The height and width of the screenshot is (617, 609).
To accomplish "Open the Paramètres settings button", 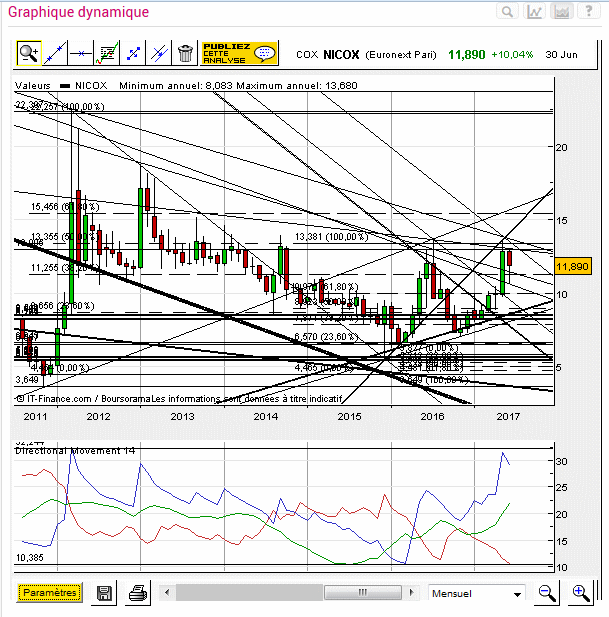I will (x=50, y=593).
